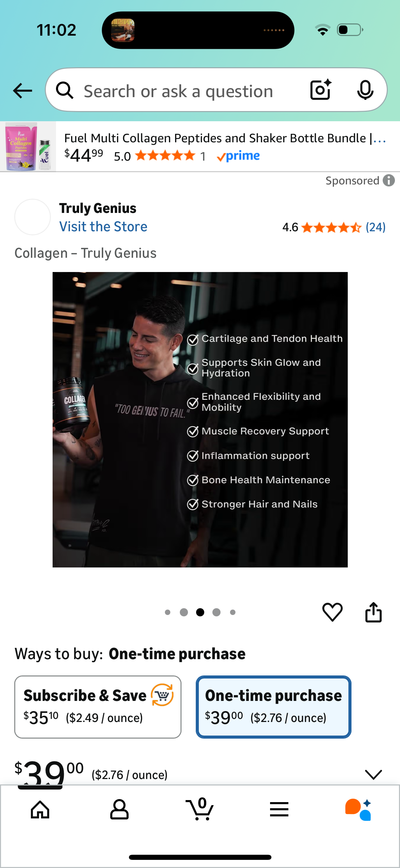Select Subscribe & Save purchase option
The width and height of the screenshot is (400, 868).
(x=98, y=707)
